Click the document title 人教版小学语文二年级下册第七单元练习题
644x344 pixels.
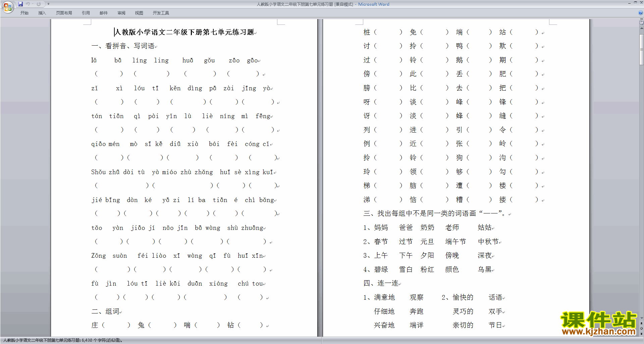click(x=184, y=32)
